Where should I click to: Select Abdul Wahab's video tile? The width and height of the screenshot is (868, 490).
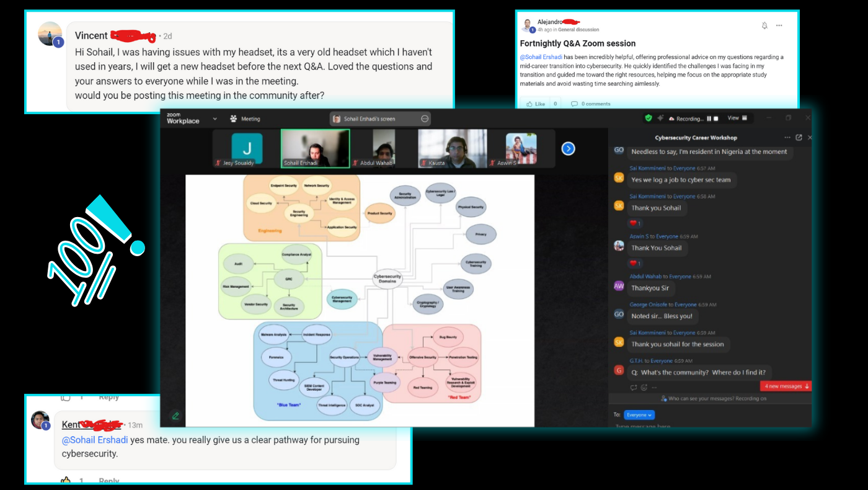pyautogui.click(x=384, y=149)
